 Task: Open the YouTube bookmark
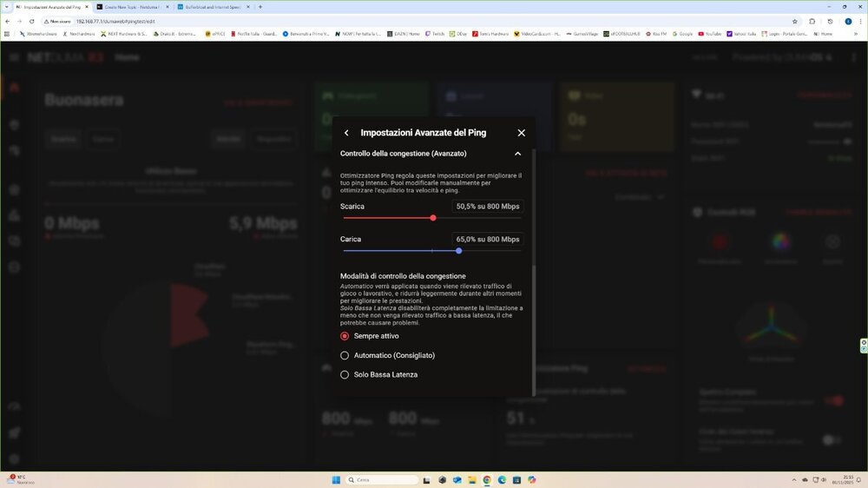[x=708, y=34]
